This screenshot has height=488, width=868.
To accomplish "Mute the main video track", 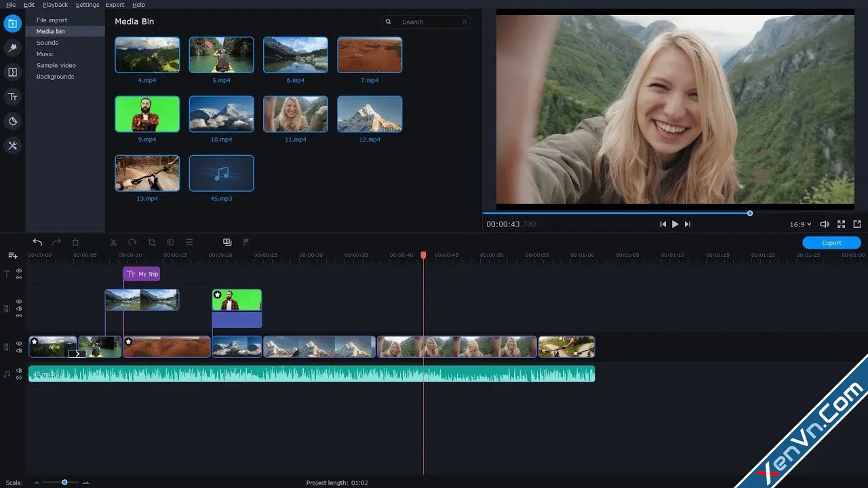I will (x=19, y=350).
